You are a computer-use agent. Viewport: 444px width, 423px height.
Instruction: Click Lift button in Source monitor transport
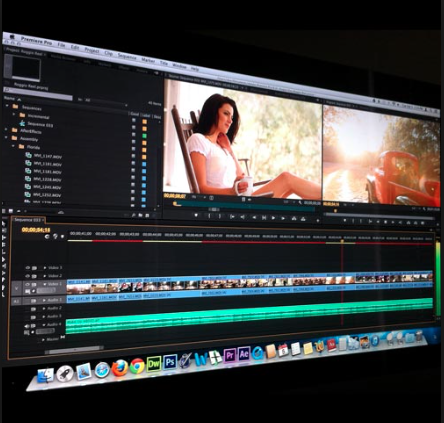(294, 218)
